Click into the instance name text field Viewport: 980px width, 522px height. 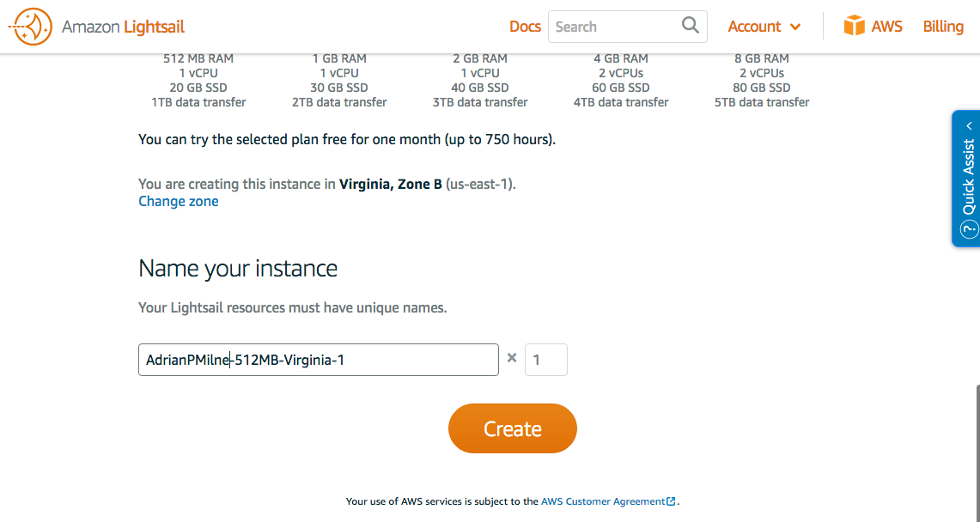pyautogui.click(x=318, y=360)
